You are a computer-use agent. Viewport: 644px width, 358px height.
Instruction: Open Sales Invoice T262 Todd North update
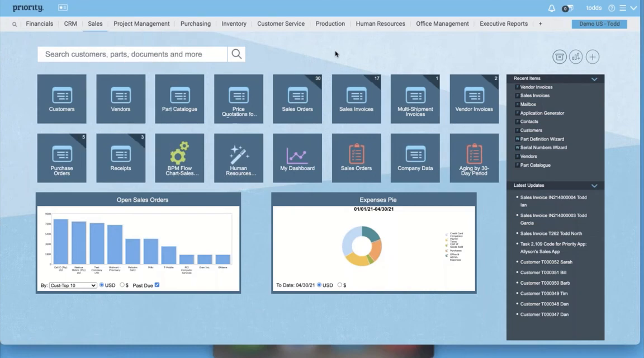pos(551,233)
